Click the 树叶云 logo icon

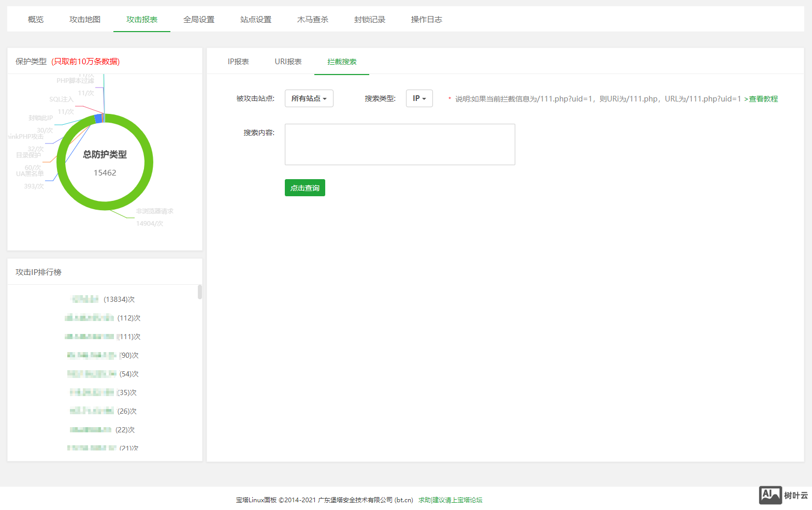point(770,496)
